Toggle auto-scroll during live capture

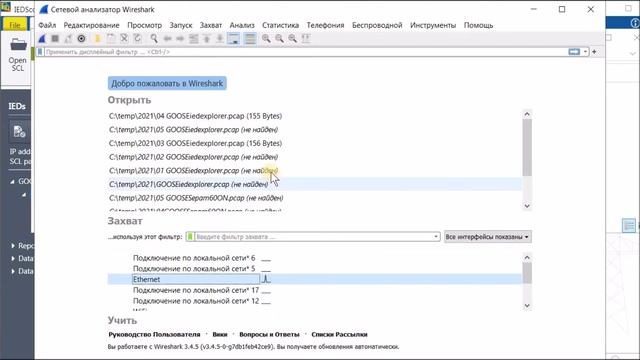pos(233,38)
